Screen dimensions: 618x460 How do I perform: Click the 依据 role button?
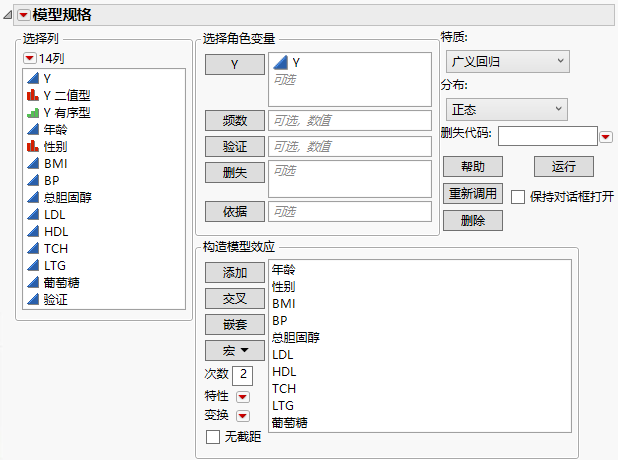tap(235, 212)
